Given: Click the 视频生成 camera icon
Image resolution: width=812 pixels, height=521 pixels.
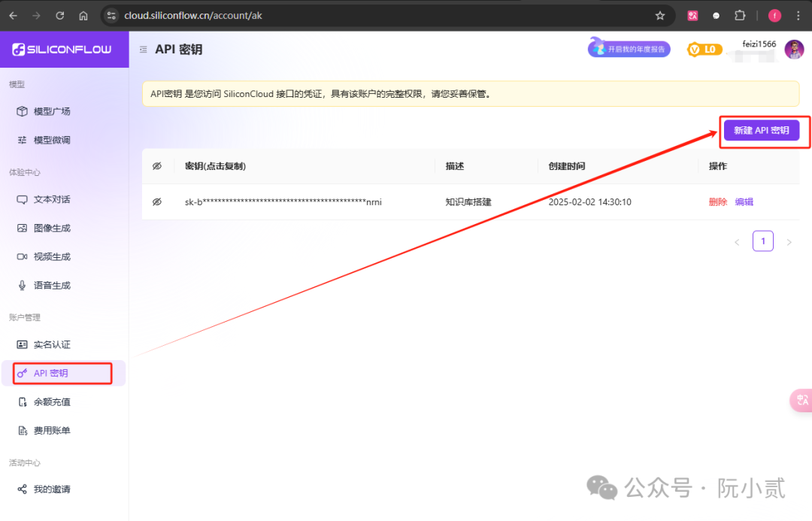Looking at the screenshot, I should click(x=22, y=256).
